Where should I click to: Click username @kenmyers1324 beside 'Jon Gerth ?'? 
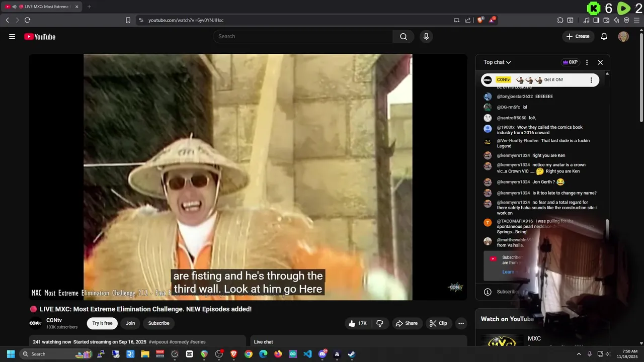tap(513, 182)
